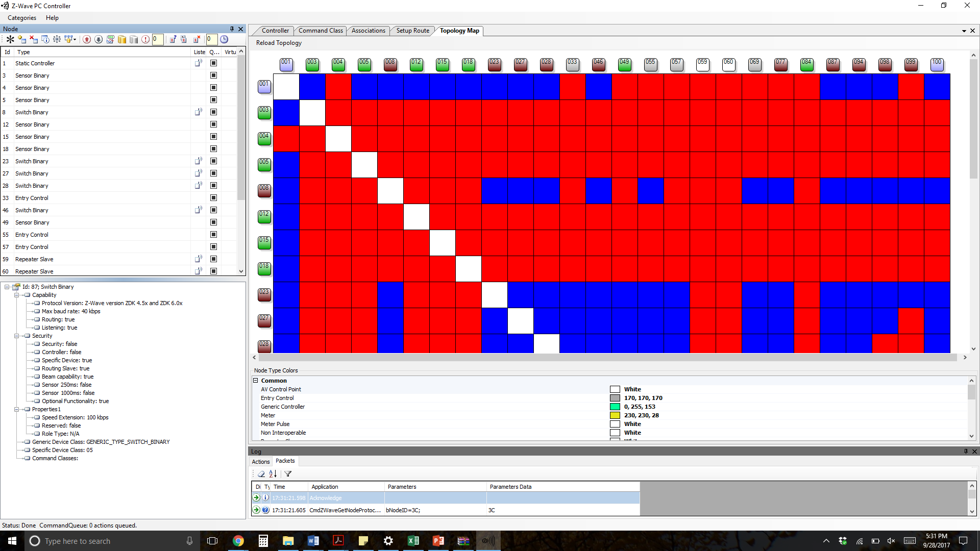Collapse the Security tree node
The image size is (980, 551).
click(17, 336)
